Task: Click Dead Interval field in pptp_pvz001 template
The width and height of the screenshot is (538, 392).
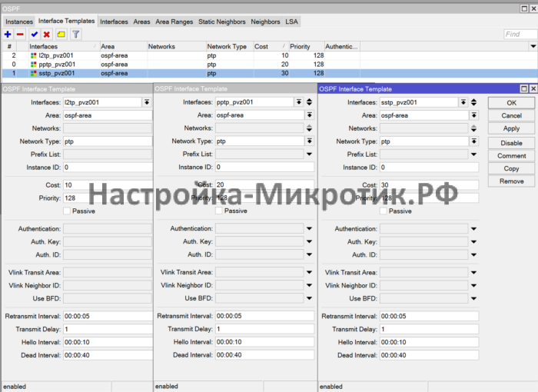Action: (x=264, y=355)
